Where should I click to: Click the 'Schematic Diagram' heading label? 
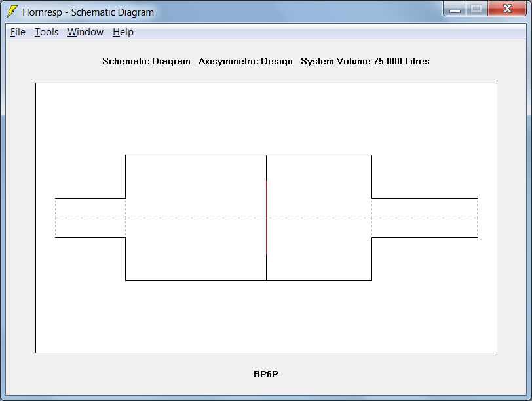146,61
